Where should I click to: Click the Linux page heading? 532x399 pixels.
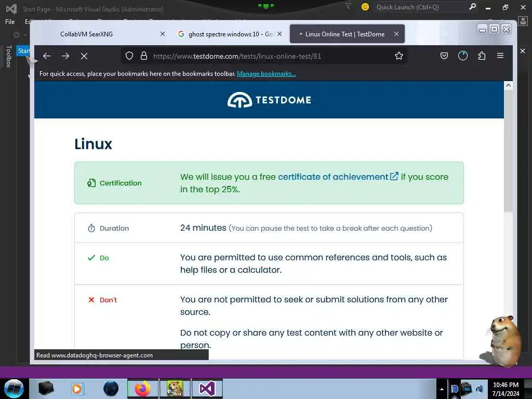point(94,144)
